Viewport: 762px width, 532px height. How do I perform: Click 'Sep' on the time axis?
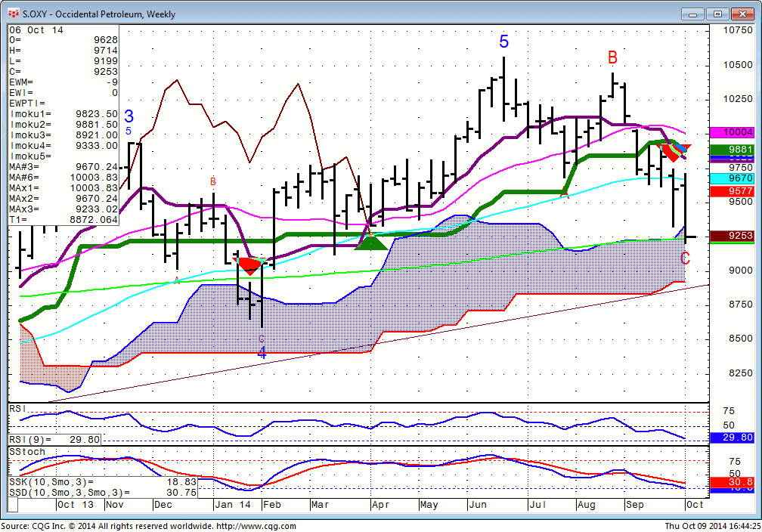pos(635,505)
